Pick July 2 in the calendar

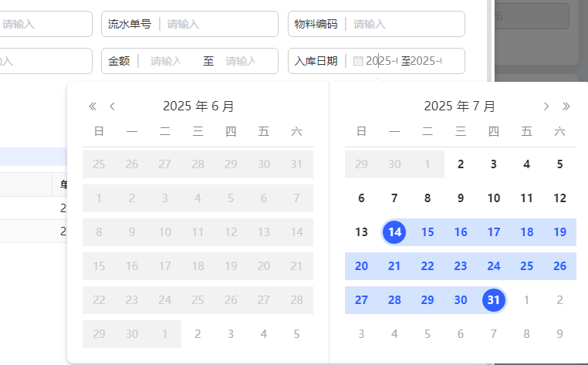[461, 164]
